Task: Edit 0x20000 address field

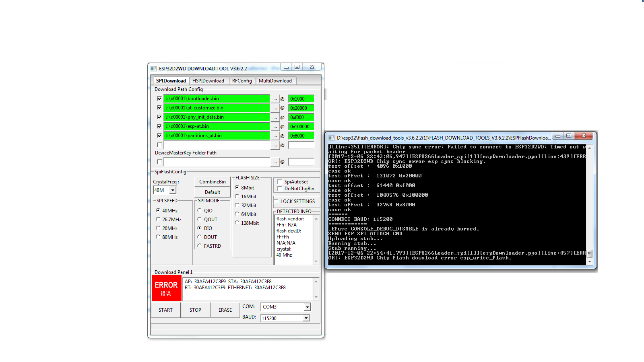Action: [301, 108]
